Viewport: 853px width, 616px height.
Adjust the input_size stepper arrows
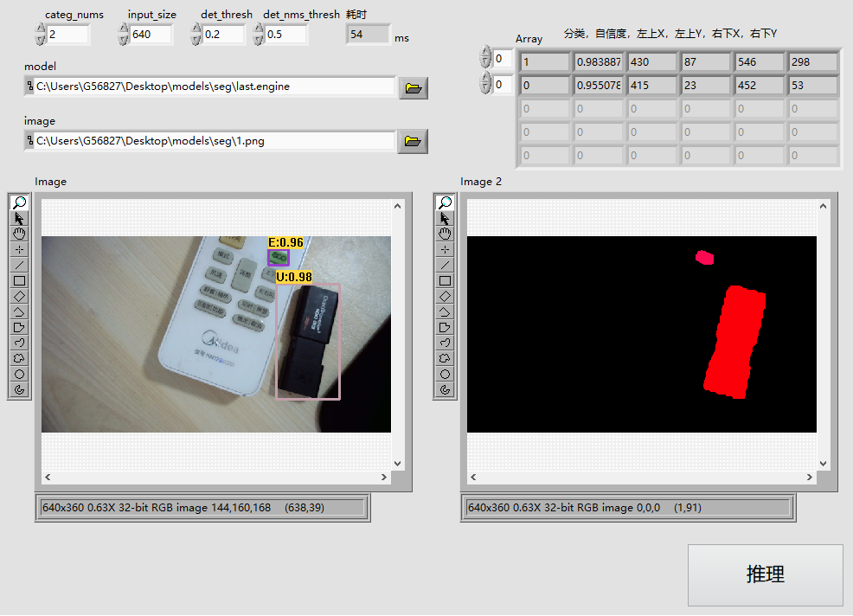[x=124, y=35]
